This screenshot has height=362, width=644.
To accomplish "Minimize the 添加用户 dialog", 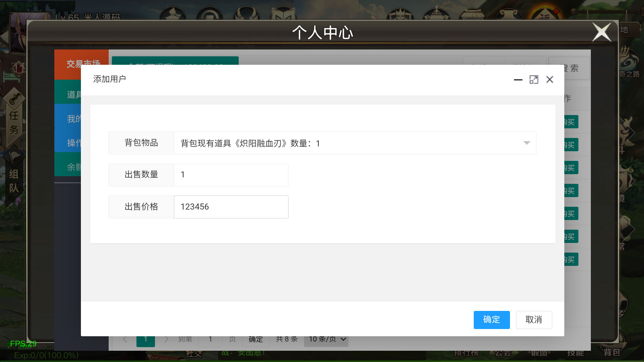I will point(518,80).
